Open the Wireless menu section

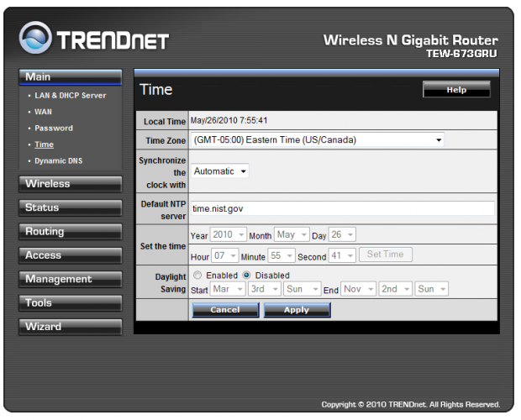[x=71, y=184]
